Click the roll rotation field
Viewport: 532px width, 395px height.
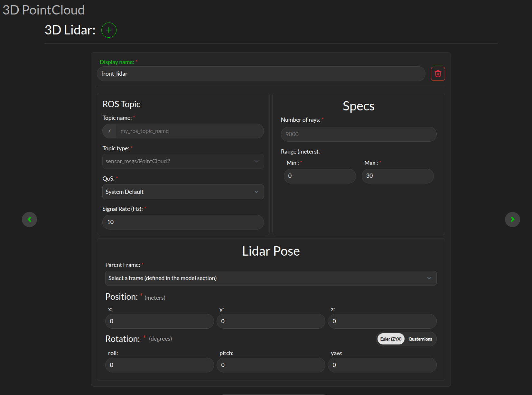point(159,365)
